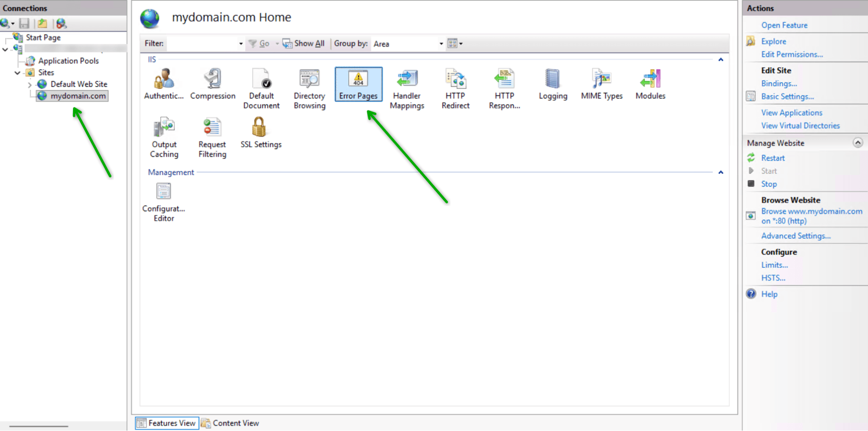Click the Up folder icon in Connections toolbar
This screenshot has width=868, height=431.
coord(42,23)
